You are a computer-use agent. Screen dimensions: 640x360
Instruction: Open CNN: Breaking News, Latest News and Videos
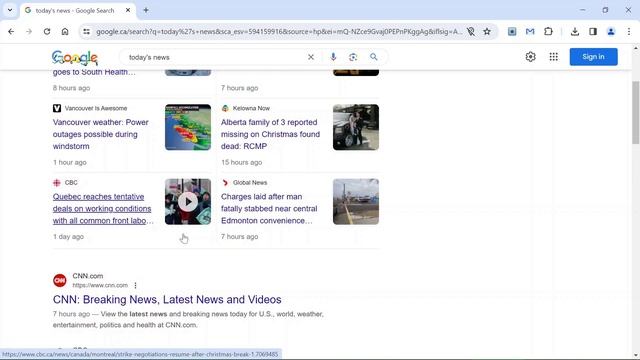point(167,299)
